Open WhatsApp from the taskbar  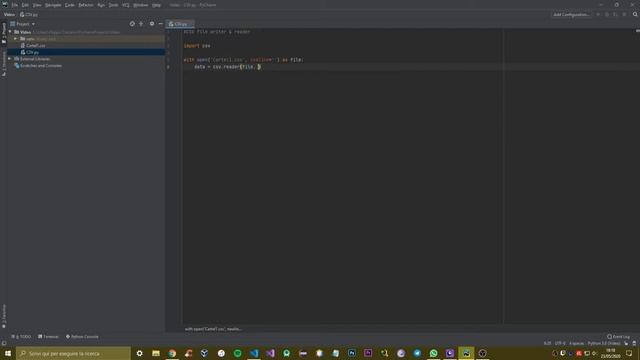[x=433, y=353]
